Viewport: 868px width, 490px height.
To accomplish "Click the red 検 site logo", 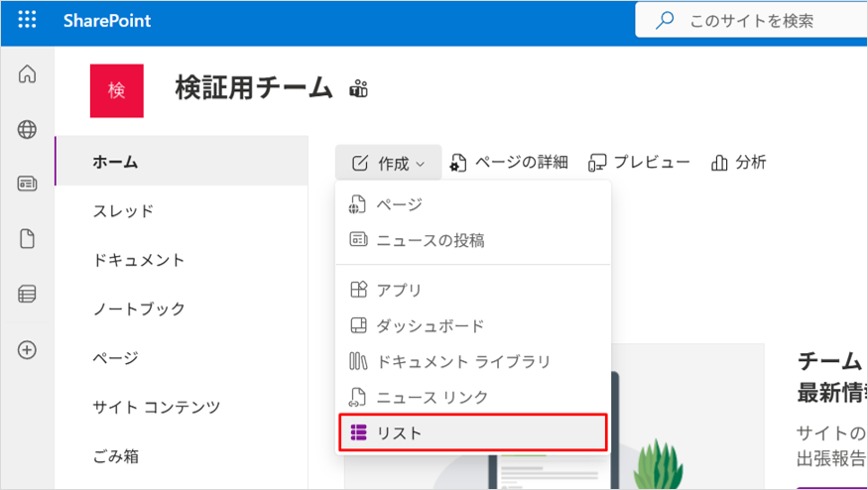I will (117, 90).
